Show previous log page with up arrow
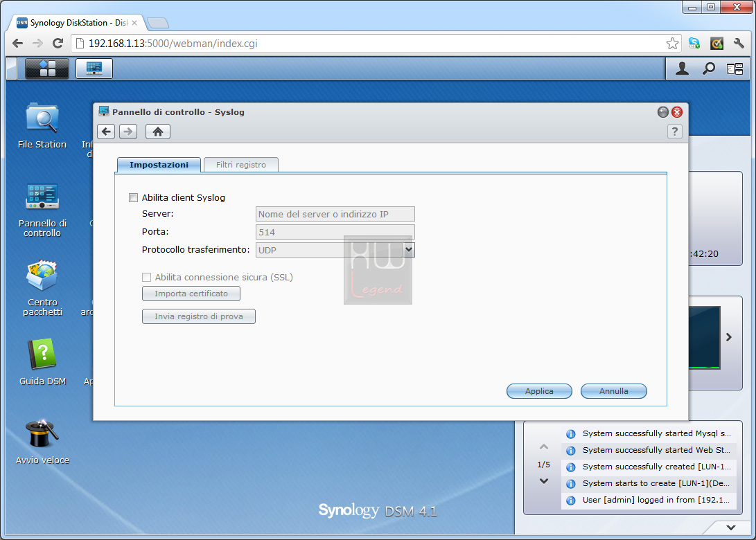 [544, 447]
